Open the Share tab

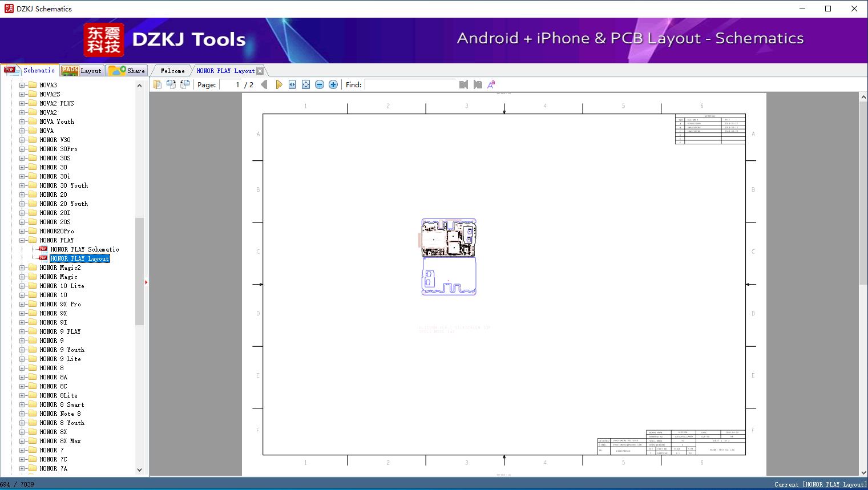tap(127, 70)
